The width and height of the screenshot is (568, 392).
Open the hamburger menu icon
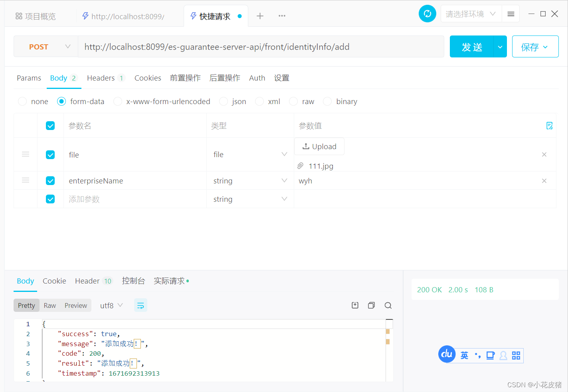(511, 14)
